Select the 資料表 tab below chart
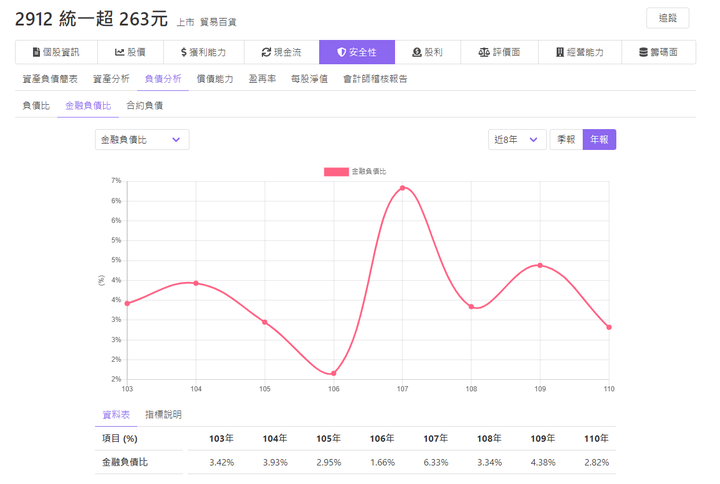The width and height of the screenshot is (720, 484). (x=116, y=415)
